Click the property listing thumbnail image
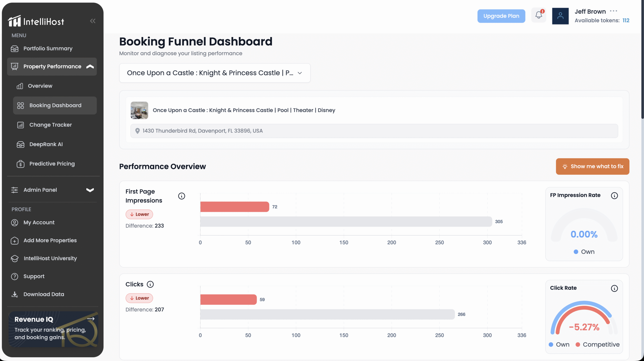This screenshot has width=644, height=361. [139, 110]
